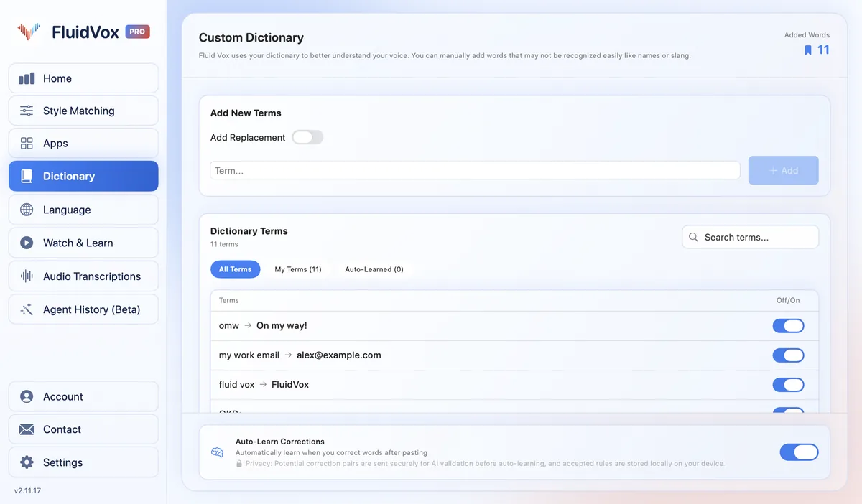Click the Watch & Learn play icon
The image size is (862, 504).
click(x=27, y=243)
